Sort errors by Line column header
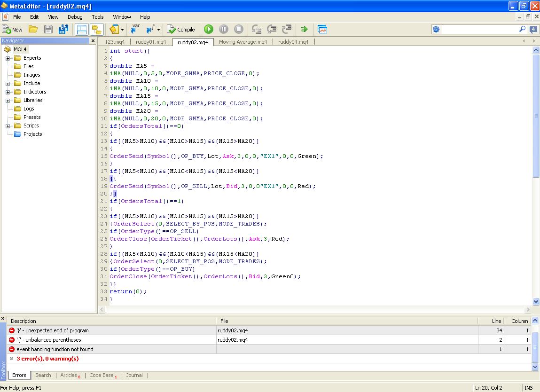 (x=491, y=321)
